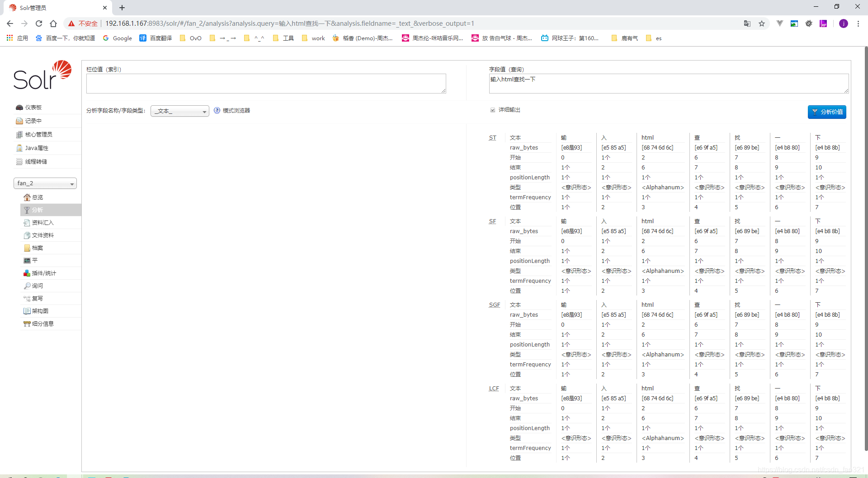This screenshot has height=478, width=868.
Task: Click the Solr logo
Action: point(42,75)
